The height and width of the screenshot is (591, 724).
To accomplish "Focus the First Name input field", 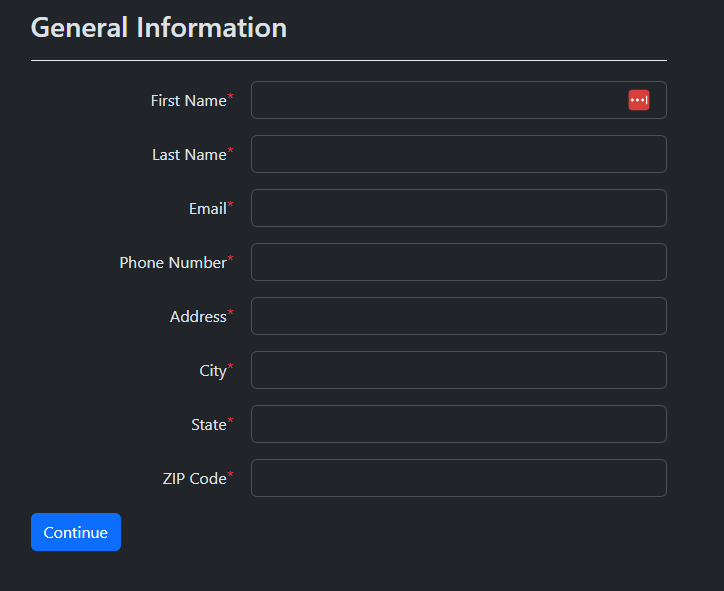I will tap(459, 100).
